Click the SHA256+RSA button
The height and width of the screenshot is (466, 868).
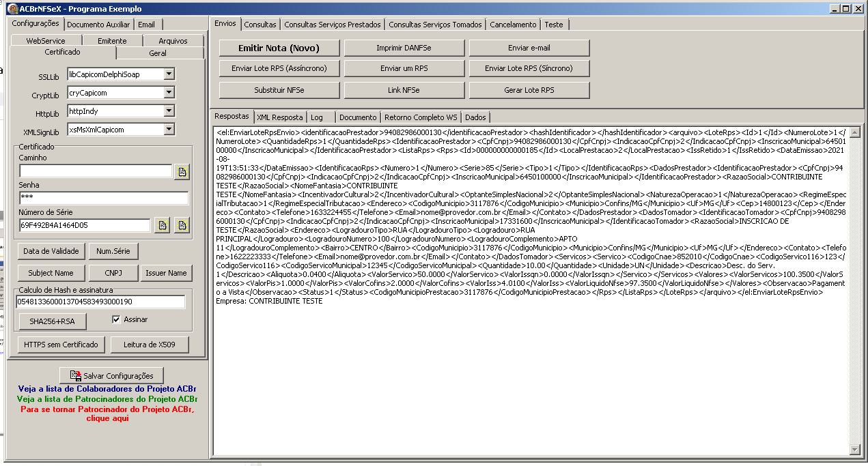(53, 321)
